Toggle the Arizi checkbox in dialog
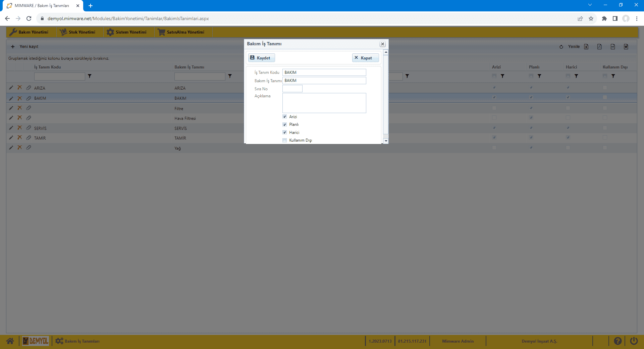Screen dimensions: 644x349 click(x=285, y=117)
